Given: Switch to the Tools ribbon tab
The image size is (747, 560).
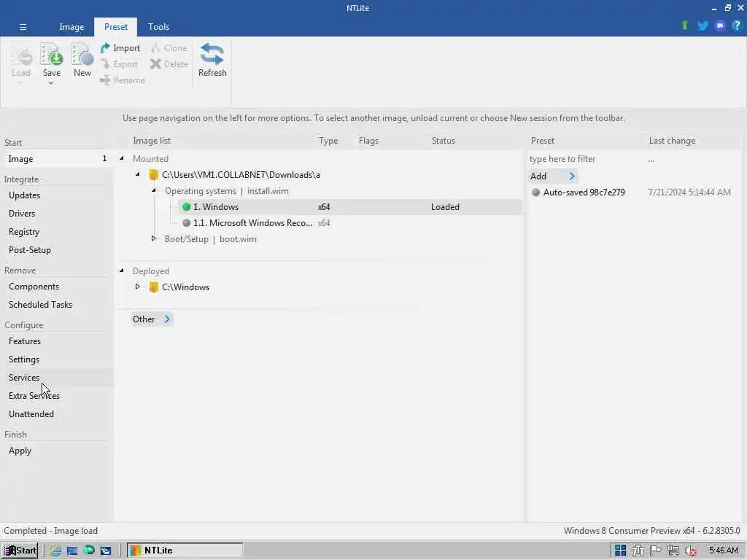Looking at the screenshot, I should 158,27.
